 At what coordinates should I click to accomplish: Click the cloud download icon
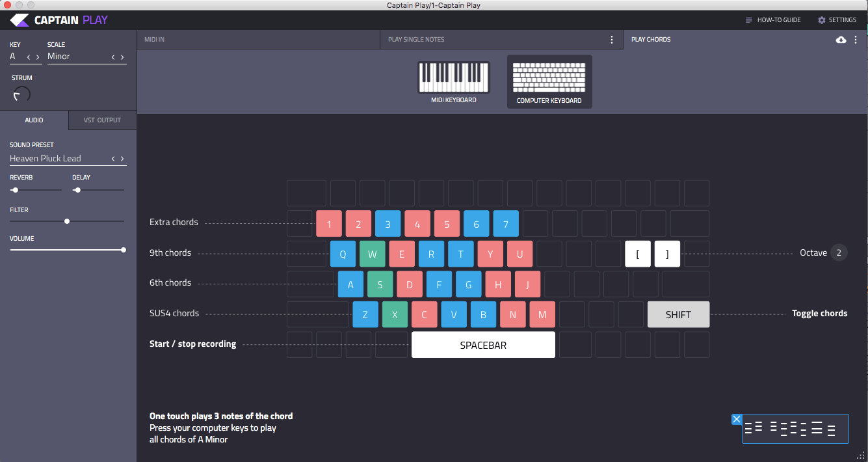pos(841,40)
